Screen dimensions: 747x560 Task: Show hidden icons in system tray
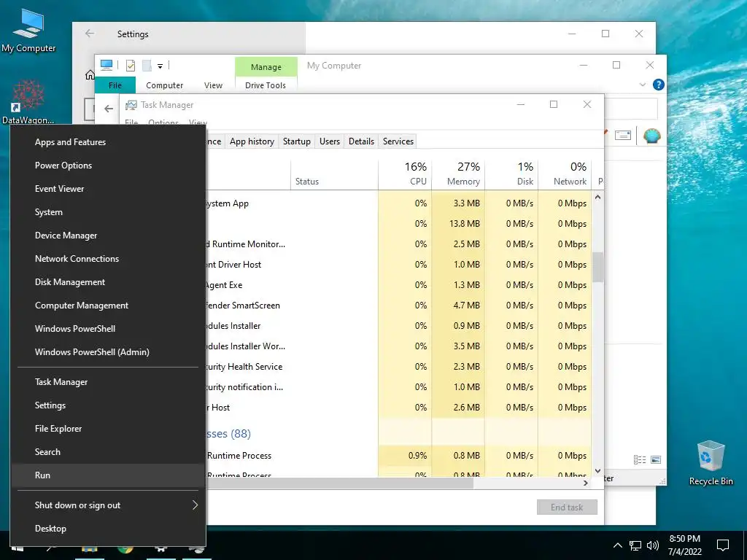(617, 545)
